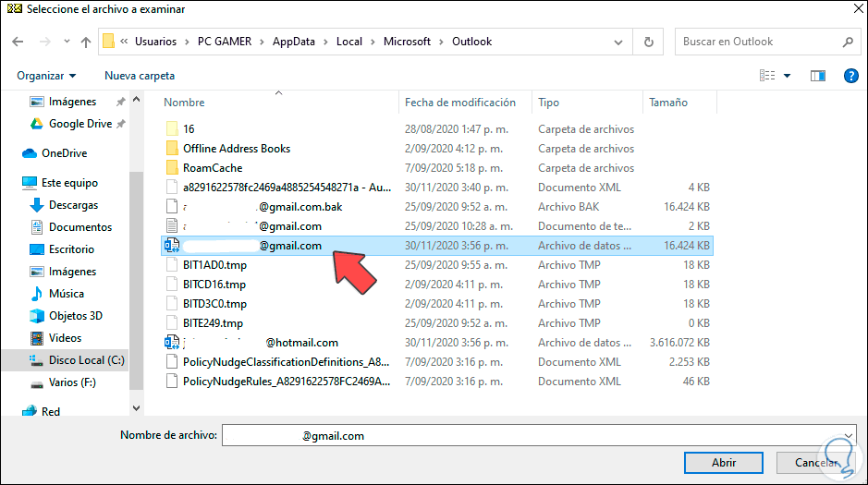This screenshot has height=485, width=868.
Task: Select BITCD16.tmp file
Action: [x=214, y=285]
